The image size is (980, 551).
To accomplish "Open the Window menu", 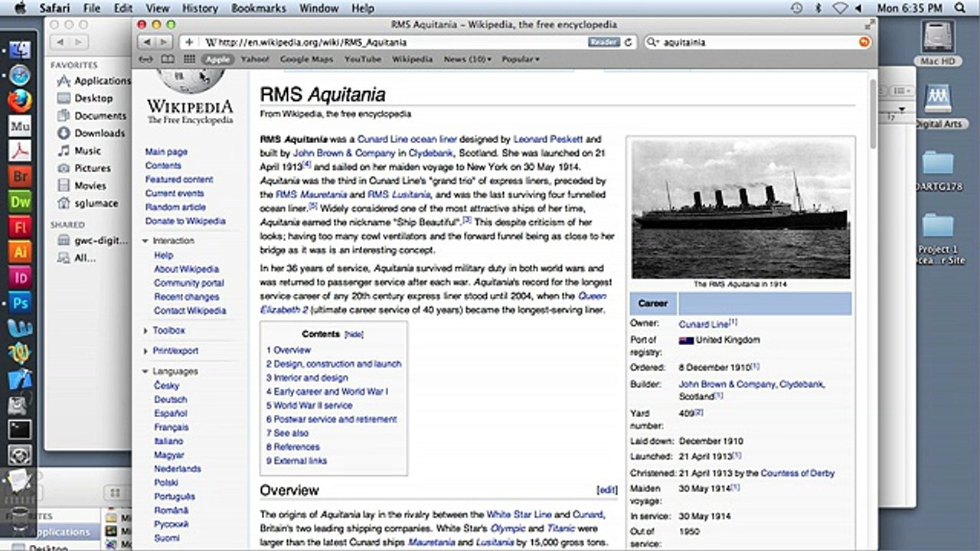I will (x=318, y=8).
